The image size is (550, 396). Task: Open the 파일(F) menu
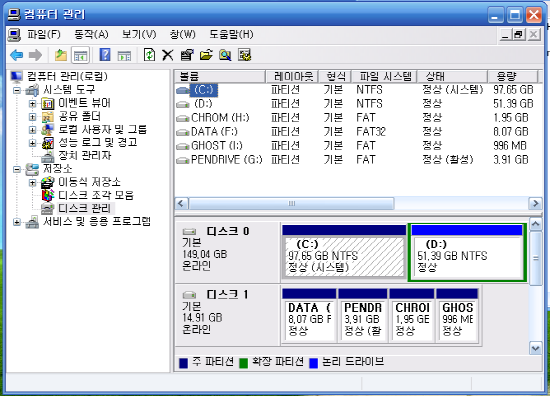tap(44, 34)
